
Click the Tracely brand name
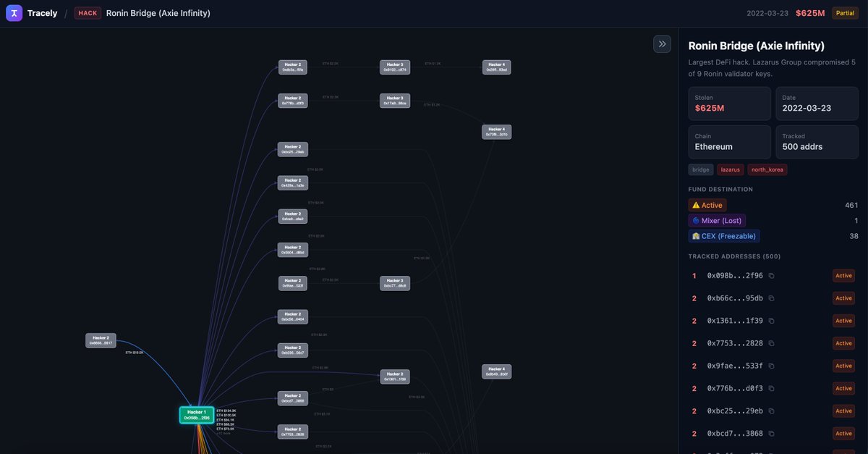42,13
